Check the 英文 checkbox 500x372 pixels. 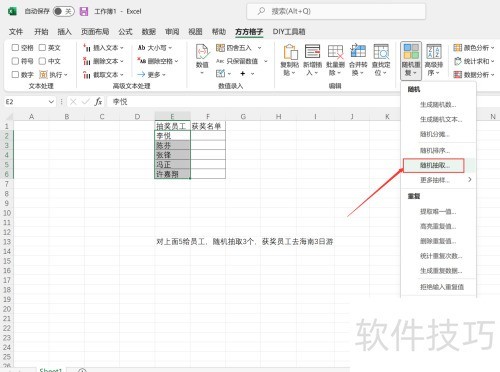coord(42,48)
